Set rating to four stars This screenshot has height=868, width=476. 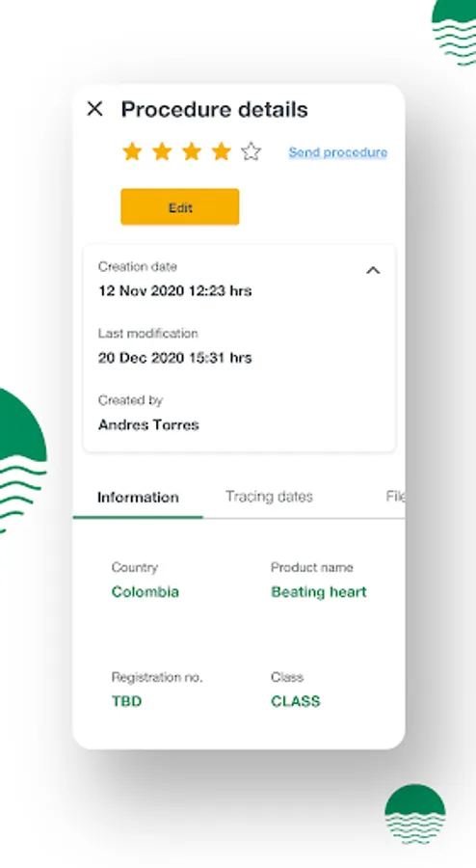pos(222,151)
